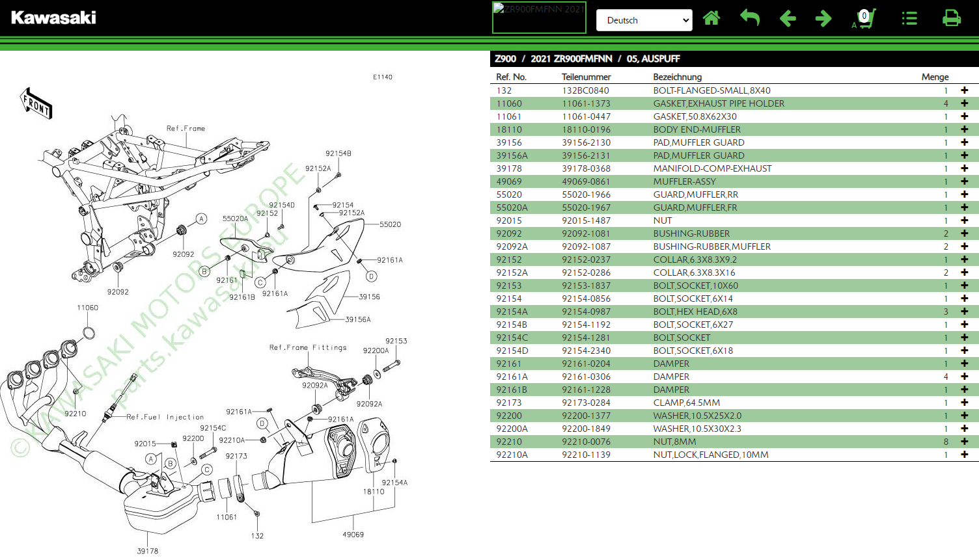Add BUSHING-RUBBER,MUFFLER with plus icon
Screen dimensions: 979x560
coord(964,247)
